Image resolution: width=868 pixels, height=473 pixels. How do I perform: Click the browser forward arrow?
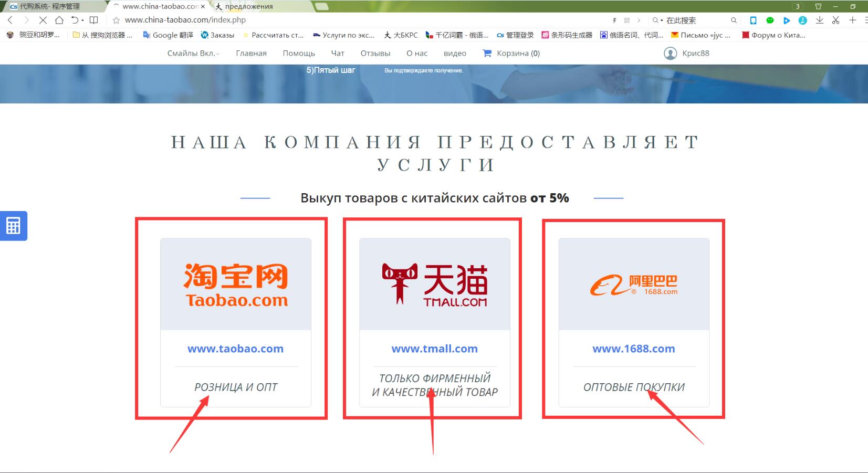click(27, 20)
